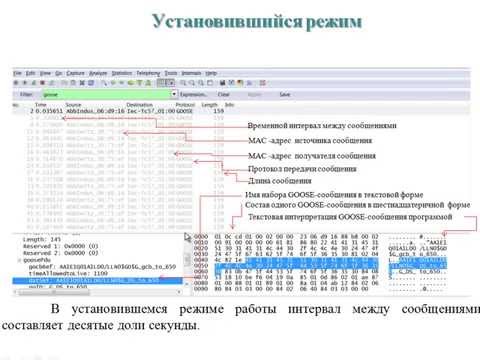The width and height of the screenshot is (480, 360).
Task: Click the open capture file icon
Action: point(64,83)
